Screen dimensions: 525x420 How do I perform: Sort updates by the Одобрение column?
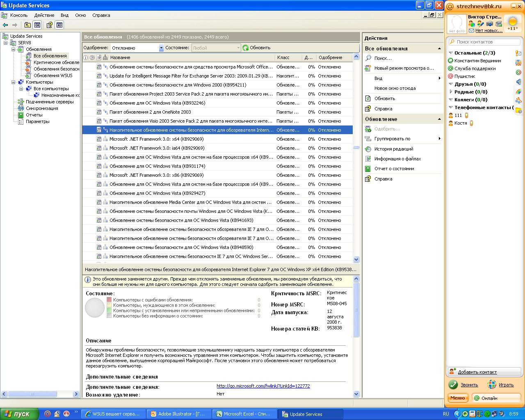click(x=335, y=57)
